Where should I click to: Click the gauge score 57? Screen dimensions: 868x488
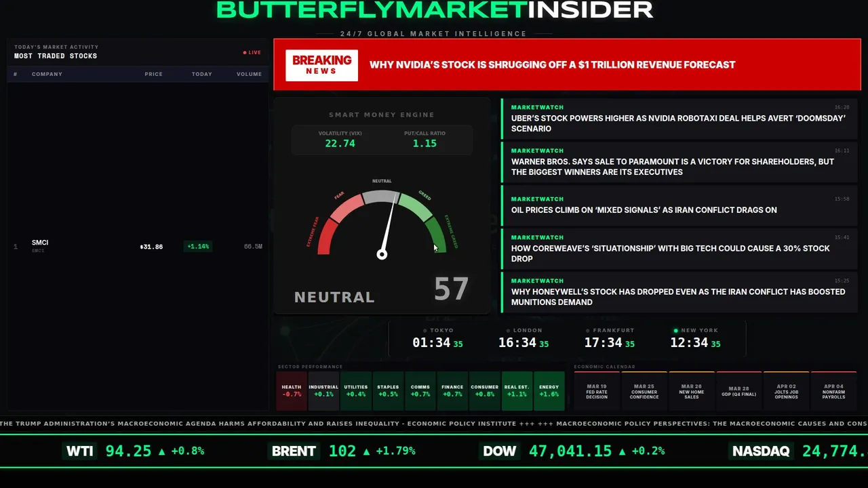(451, 289)
